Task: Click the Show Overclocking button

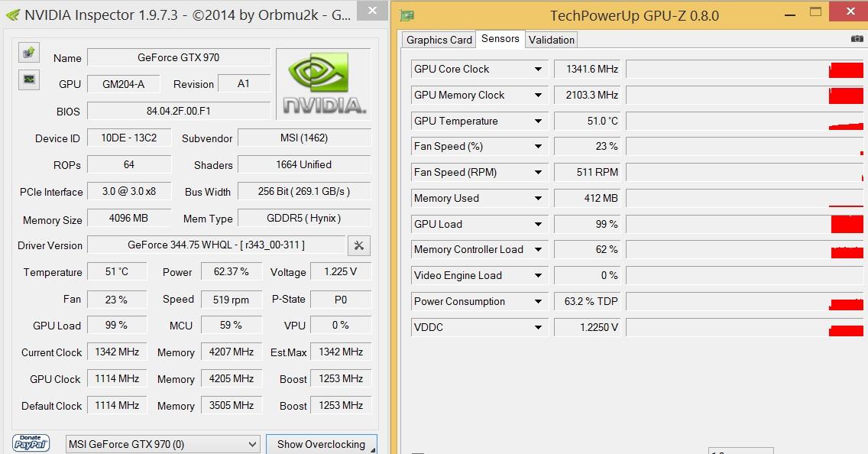Action: [321, 444]
